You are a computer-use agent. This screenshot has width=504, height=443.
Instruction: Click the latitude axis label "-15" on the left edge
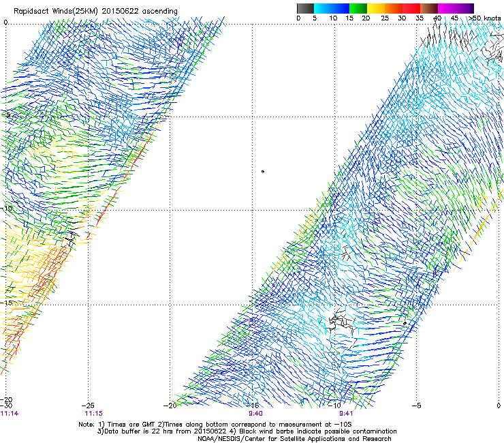pos(6,303)
